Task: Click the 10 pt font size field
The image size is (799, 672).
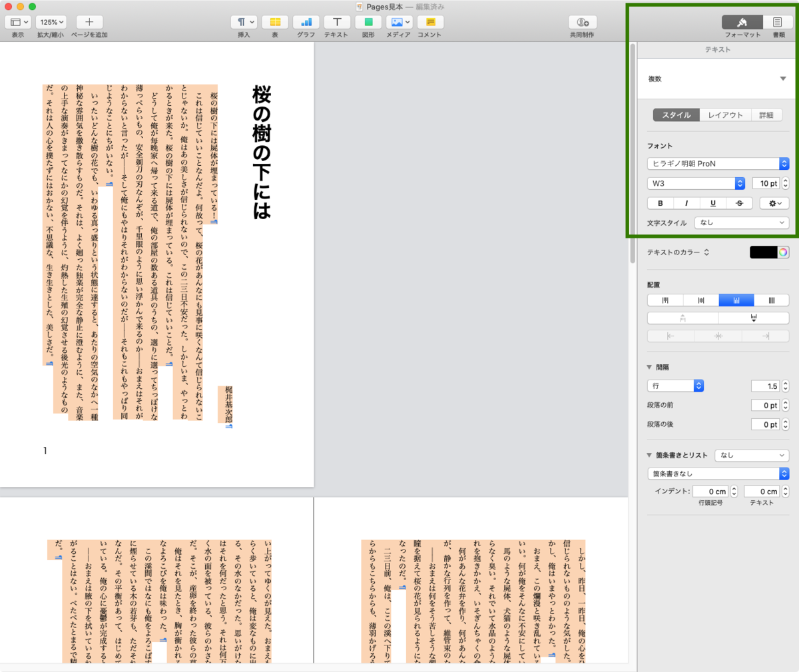Action: (x=766, y=183)
